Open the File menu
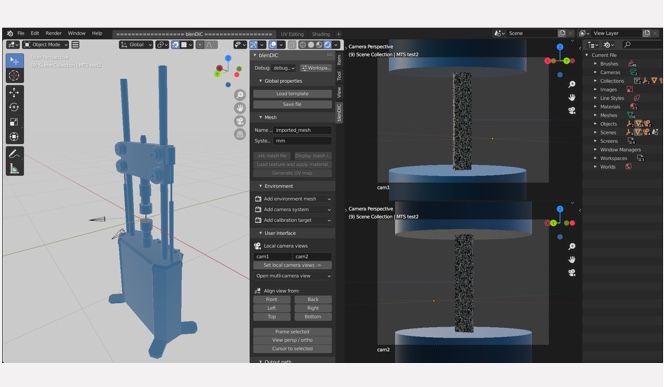 pyautogui.click(x=21, y=33)
